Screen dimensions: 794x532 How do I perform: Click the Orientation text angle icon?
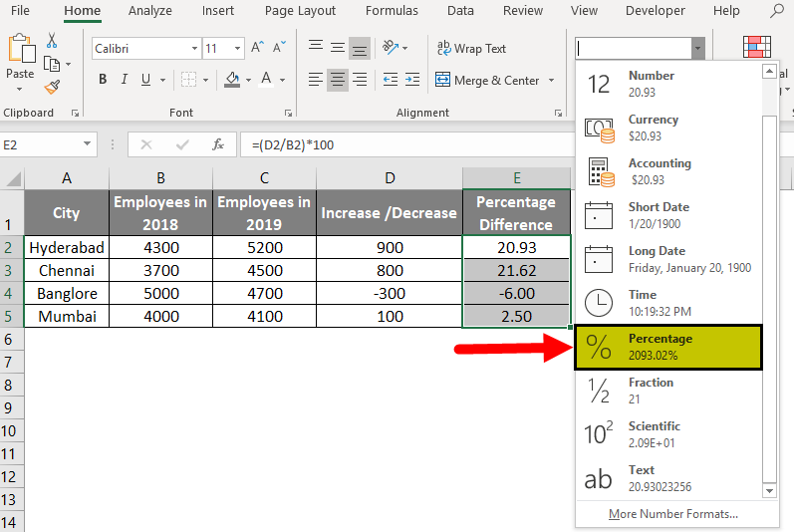click(x=393, y=48)
